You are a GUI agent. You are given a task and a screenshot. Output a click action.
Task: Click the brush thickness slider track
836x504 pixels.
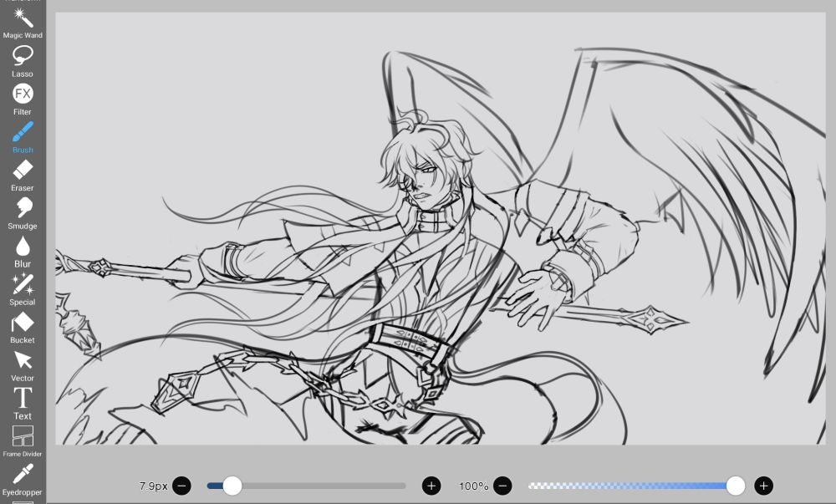[x=307, y=486]
